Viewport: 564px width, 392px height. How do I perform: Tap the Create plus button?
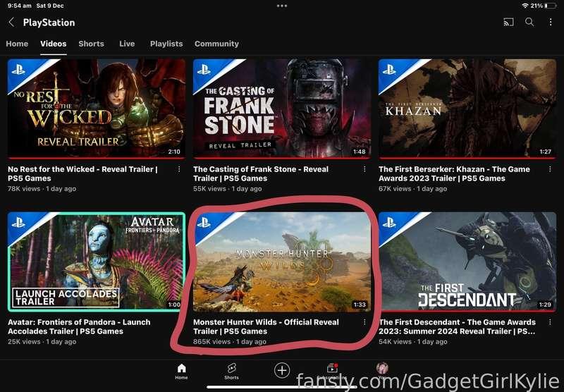coord(282,370)
